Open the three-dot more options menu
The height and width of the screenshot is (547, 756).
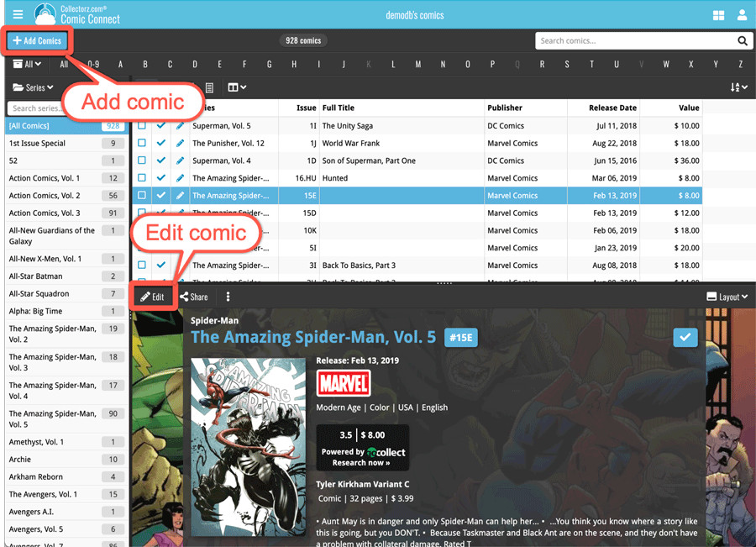228,297
